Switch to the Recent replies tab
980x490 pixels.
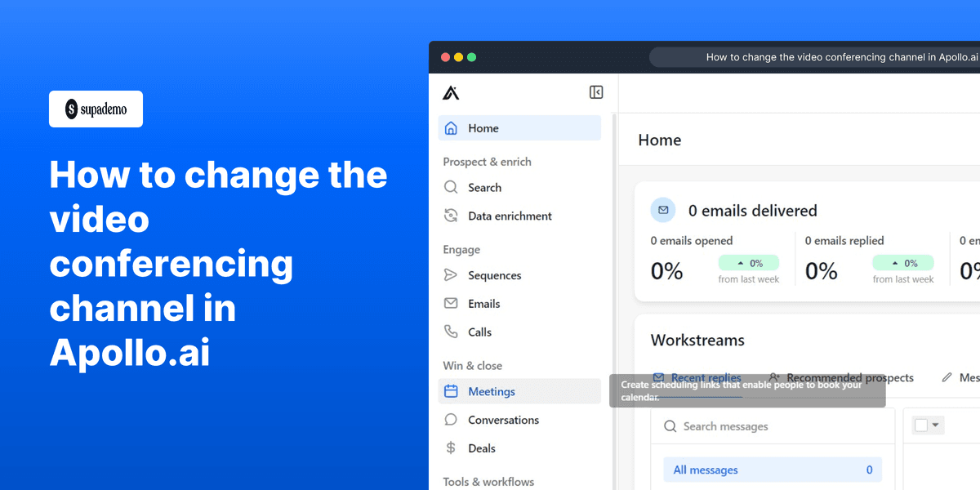[706, 377]
